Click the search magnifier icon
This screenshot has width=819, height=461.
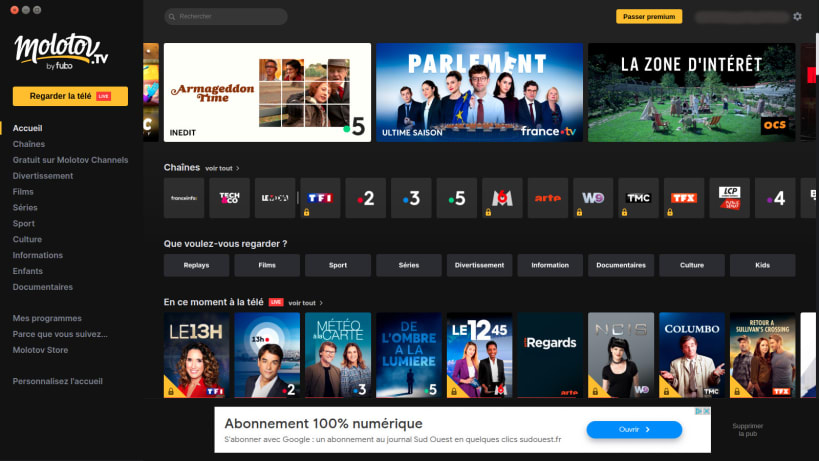pyautogui.click(x=172, y=17)
